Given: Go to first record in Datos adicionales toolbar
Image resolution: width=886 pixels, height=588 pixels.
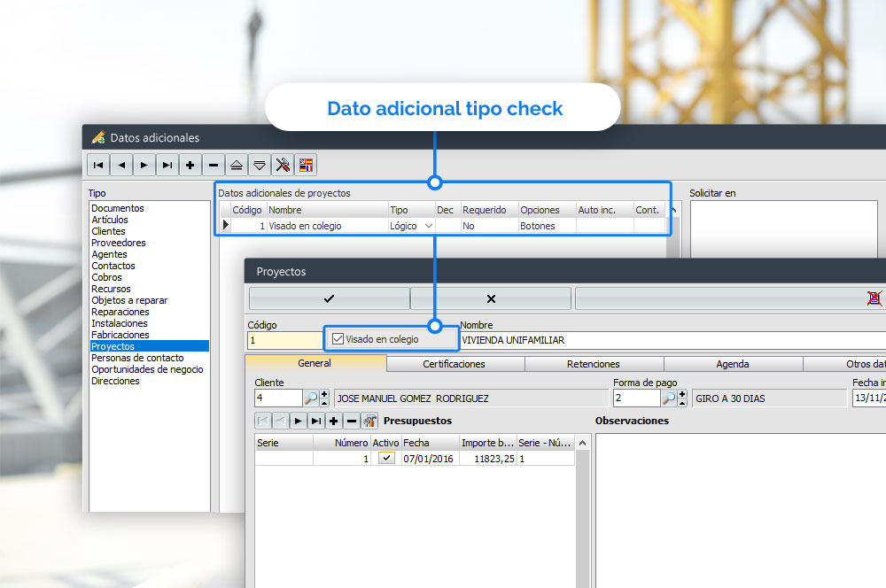Looking at the screenshot, I should [x=98, y=165].
